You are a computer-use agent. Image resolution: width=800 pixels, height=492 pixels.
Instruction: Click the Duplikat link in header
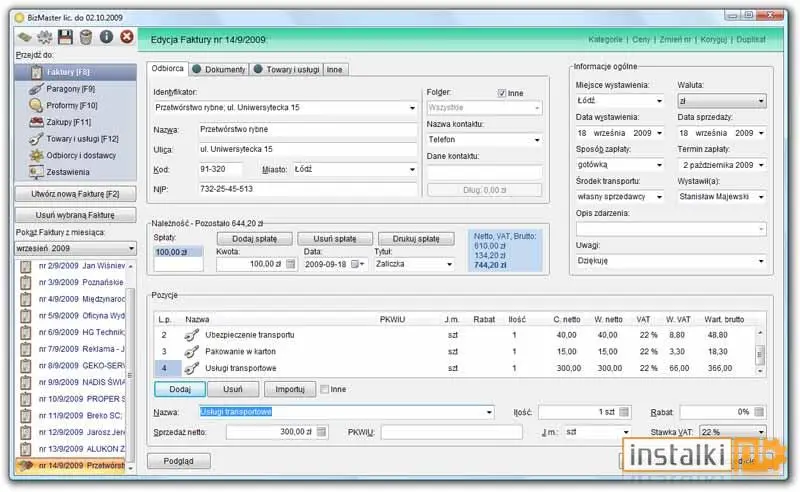pos(751,39)
